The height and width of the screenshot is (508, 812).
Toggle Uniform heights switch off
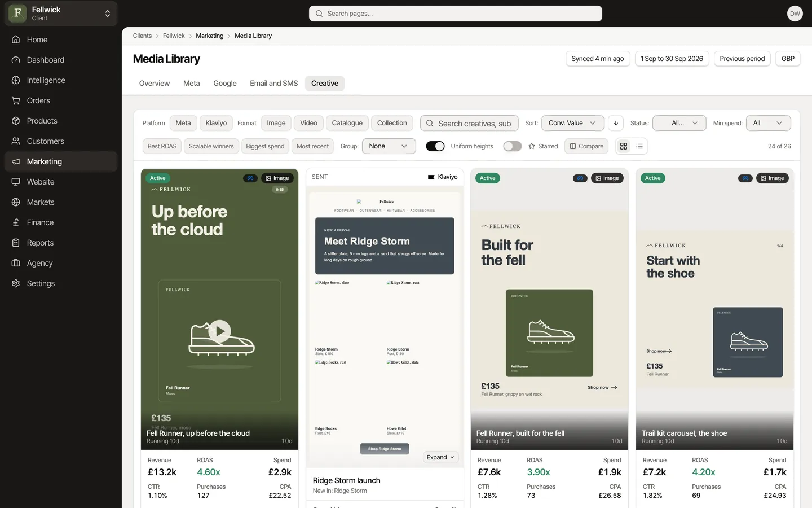point(435,146)
